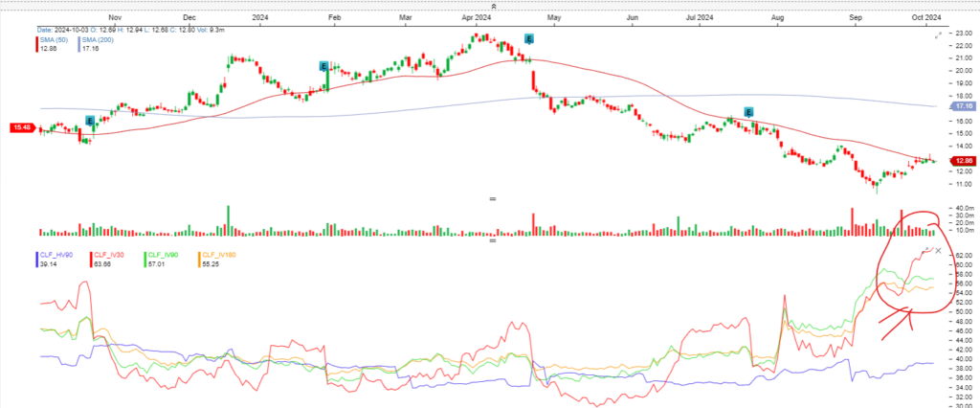Image resolution: width=980 pixels, height=408 pixels.
Task: Click the blue SMA (200) color bar
Action: pos(80,43)
